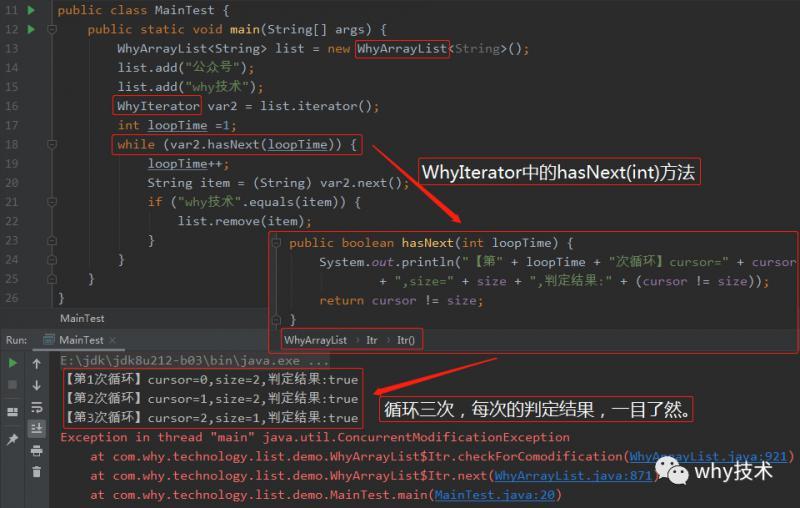Click line number 20 in gutter
The image size is (800, 508).
12,183
